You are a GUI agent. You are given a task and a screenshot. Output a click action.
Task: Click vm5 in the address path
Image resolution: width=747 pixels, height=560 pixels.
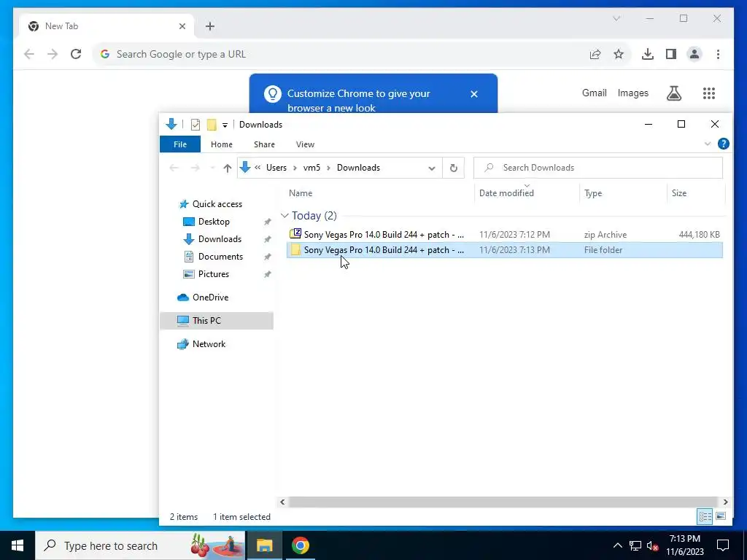(311, 168)
